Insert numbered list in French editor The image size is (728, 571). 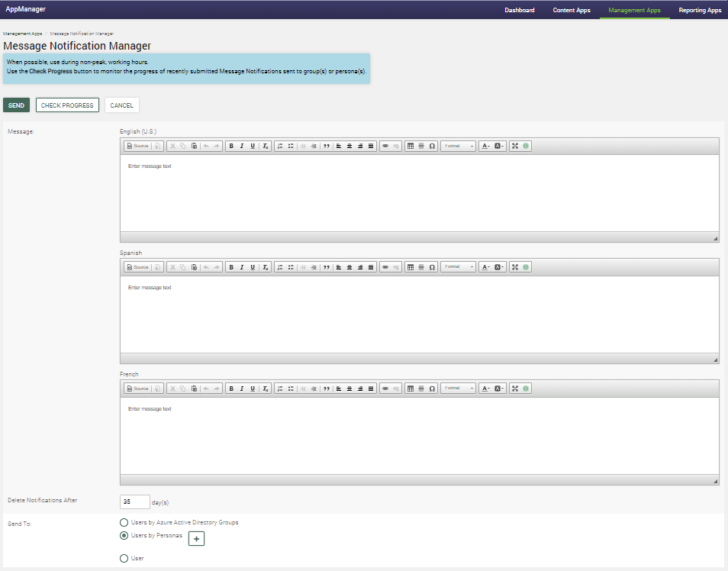[280, 389]
